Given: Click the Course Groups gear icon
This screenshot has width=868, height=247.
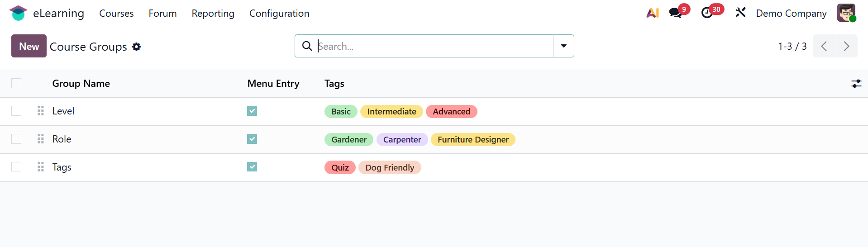Looking at the screenshot, I should (137, 47).
